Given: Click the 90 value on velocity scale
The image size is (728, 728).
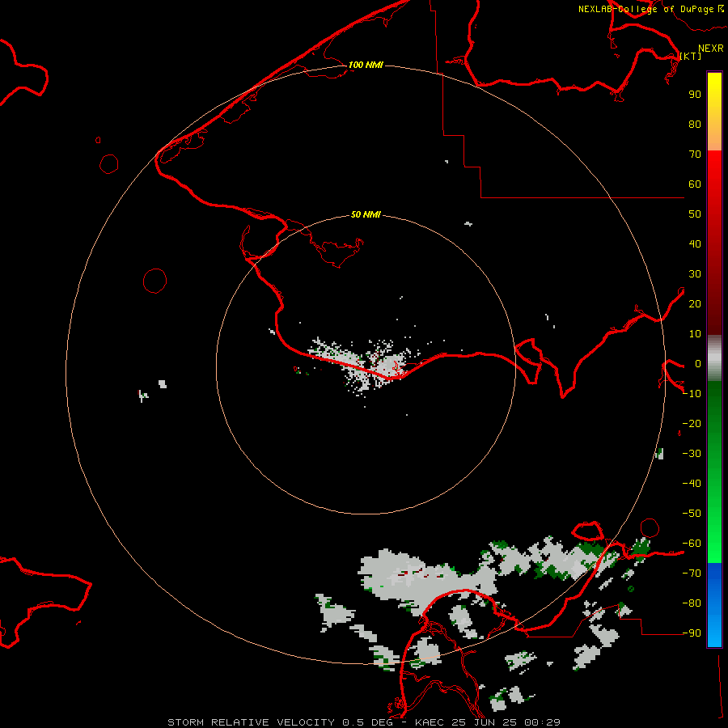Looking at the screenshot, I should click(695, 95).
